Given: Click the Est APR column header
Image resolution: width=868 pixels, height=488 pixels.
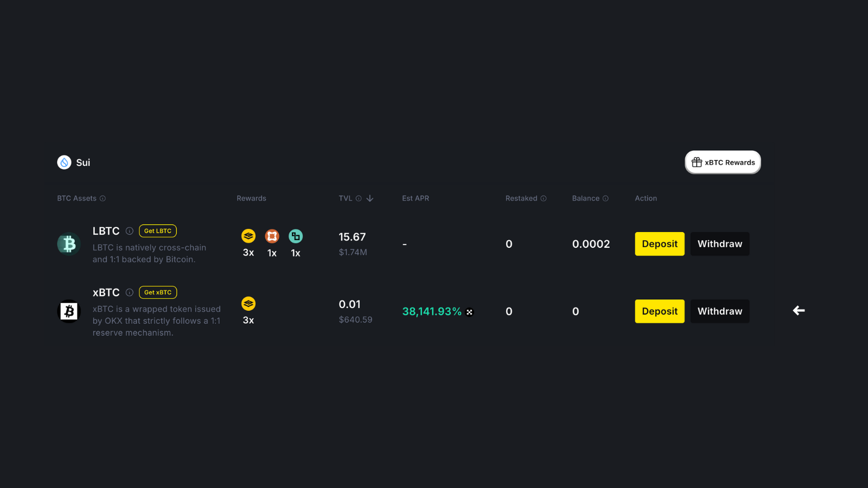Looking at the screenshot, I should click(x=416, y=198).
